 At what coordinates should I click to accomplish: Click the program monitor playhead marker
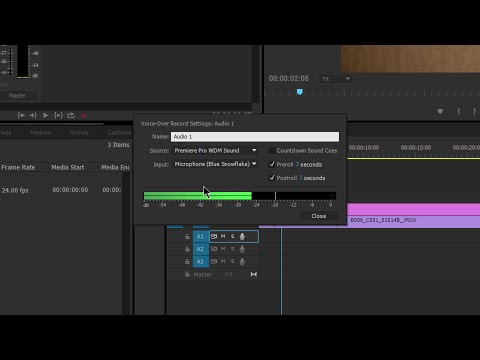point(300,92)
